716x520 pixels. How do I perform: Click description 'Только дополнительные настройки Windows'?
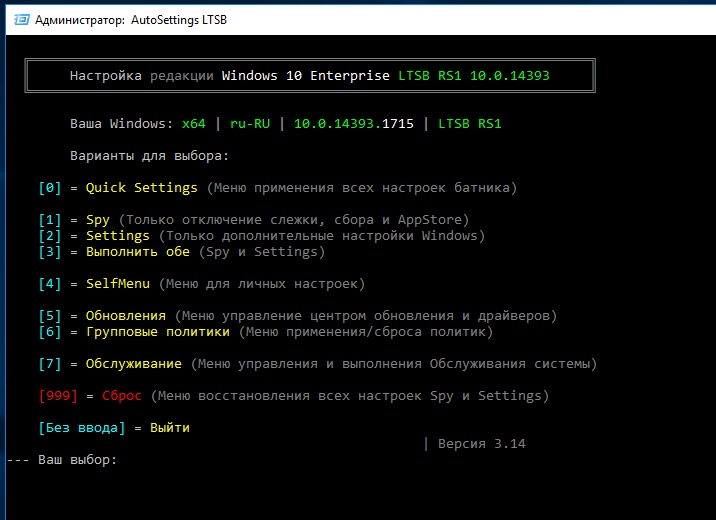click(x=321, y=236)
